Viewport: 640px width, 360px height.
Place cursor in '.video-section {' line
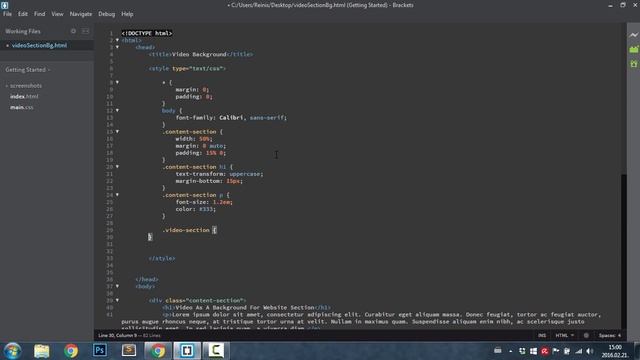[189, 230]
